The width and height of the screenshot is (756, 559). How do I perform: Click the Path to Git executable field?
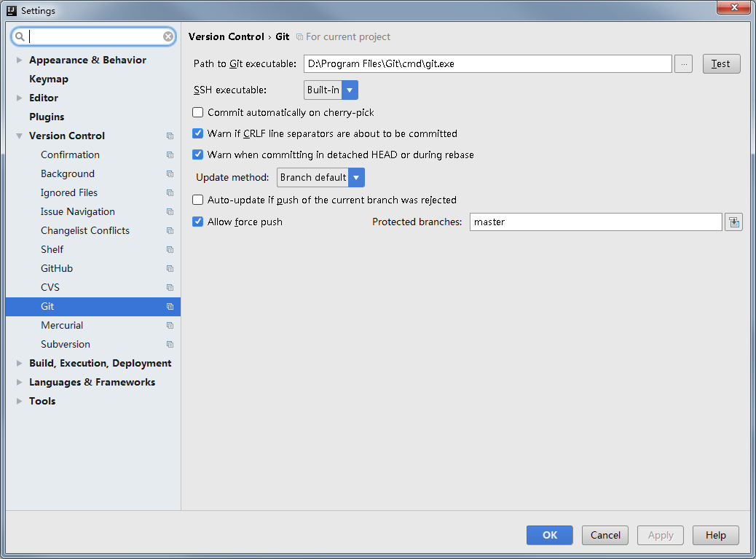(x=487, y=63)
